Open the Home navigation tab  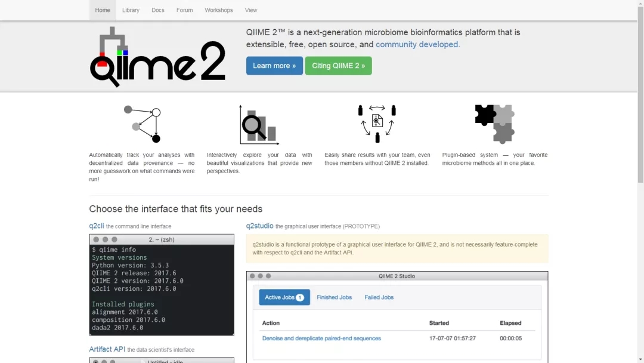pos(103,10)
